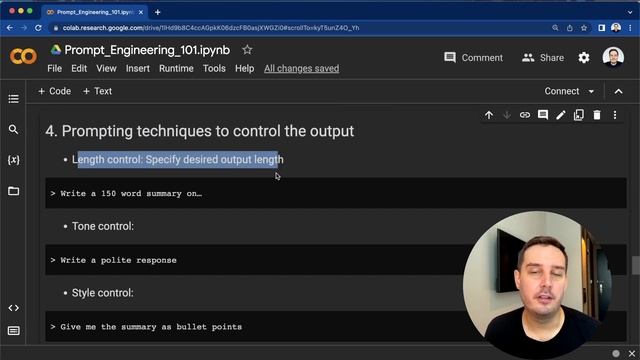Open browser three-dot menu
Screen dimensions: 640x360
[x=630, y=28]
